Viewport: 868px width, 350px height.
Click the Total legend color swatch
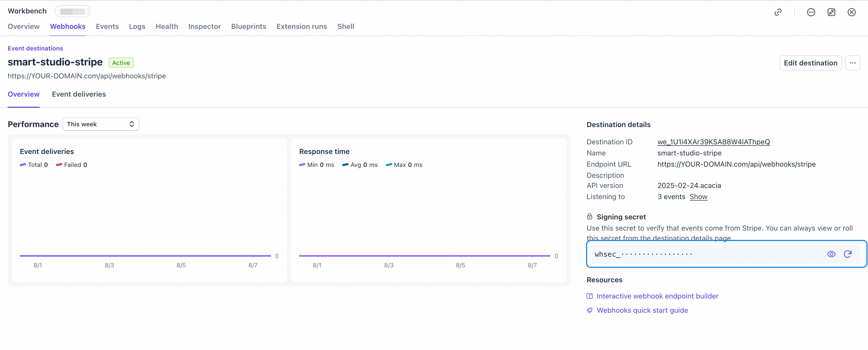pos(23,165)
